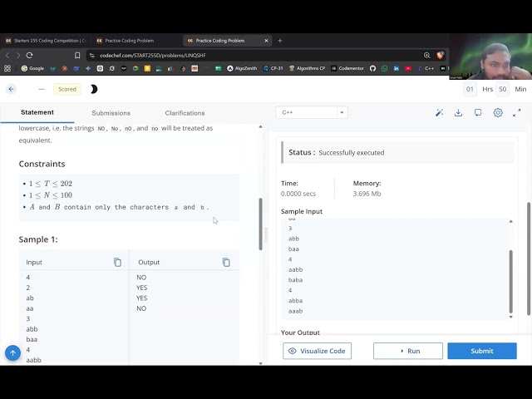532x399 pixels.
Task: Click the problem statement scrollbar thumb
Action: (x=260, y=224)
